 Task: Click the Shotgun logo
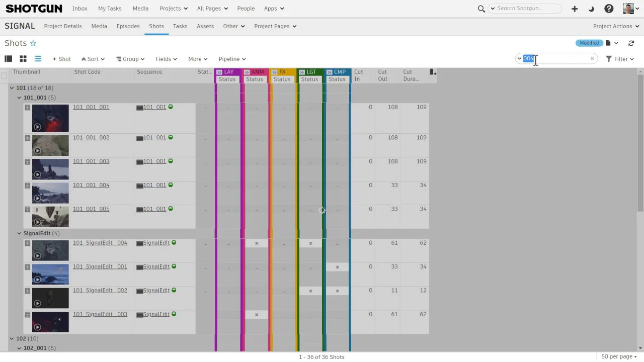[34, 9]
